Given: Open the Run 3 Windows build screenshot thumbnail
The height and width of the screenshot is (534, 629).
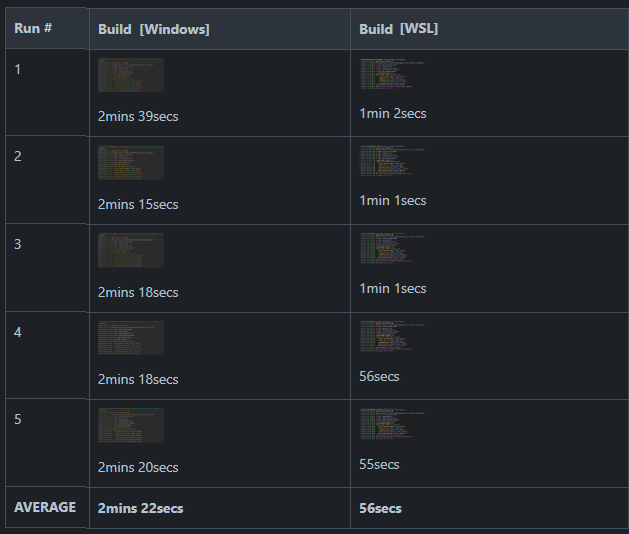Looking at the screenshot, I should [x=131, y=250].
